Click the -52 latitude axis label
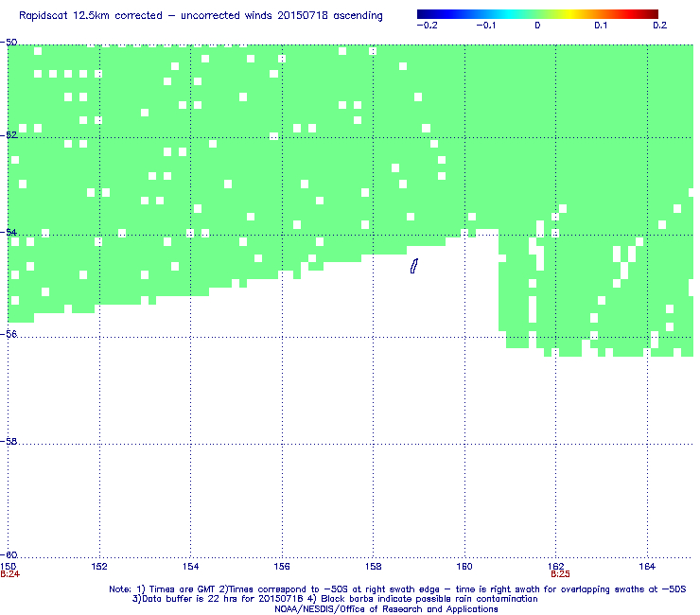This screenshot has width=700, height=615. click(x=9, y=135)
